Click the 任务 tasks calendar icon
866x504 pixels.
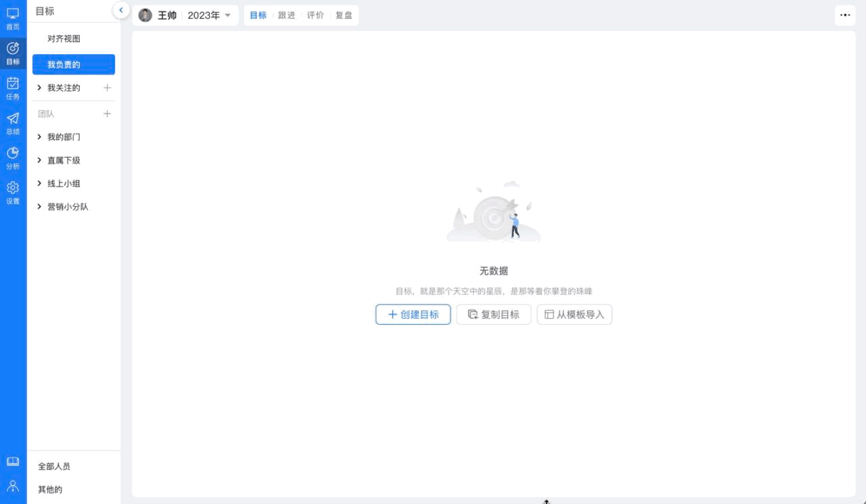point(13,88)
